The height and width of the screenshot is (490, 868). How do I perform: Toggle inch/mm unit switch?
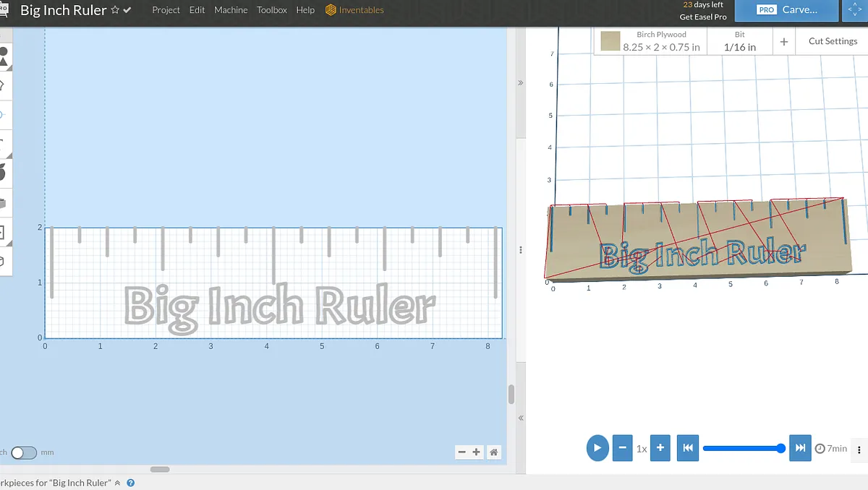coord(23,452)
